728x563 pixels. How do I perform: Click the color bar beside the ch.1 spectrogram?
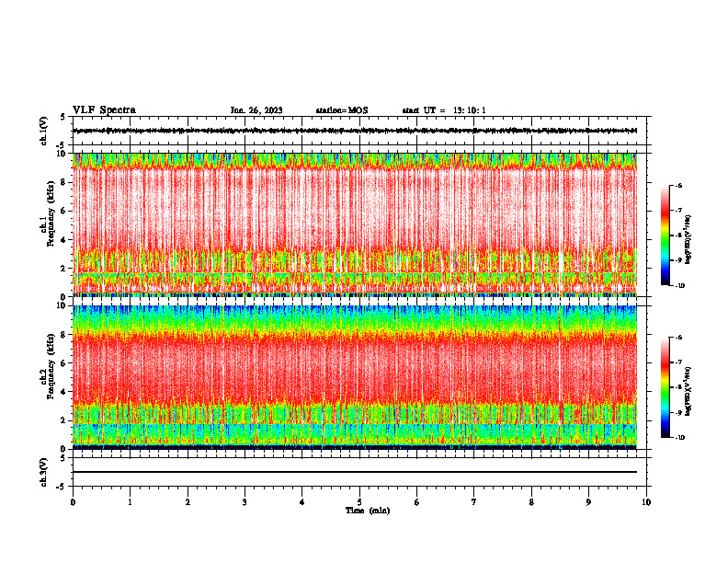pos(665,236)
